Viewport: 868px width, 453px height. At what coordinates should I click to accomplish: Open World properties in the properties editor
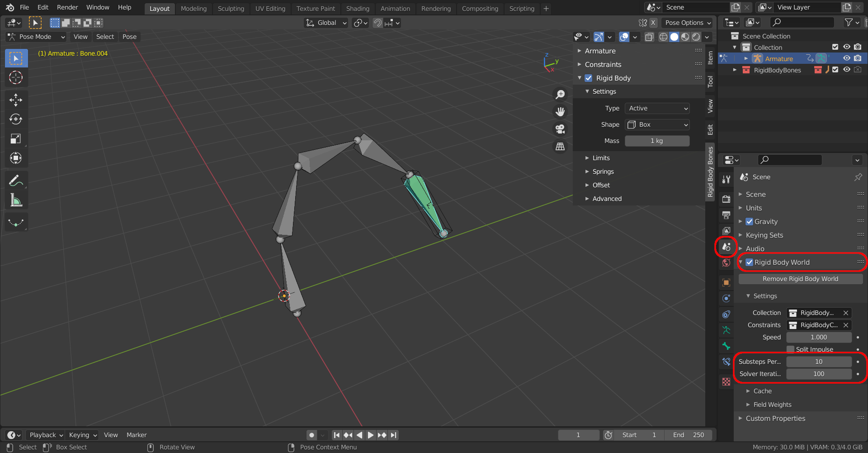pos(726,262)
